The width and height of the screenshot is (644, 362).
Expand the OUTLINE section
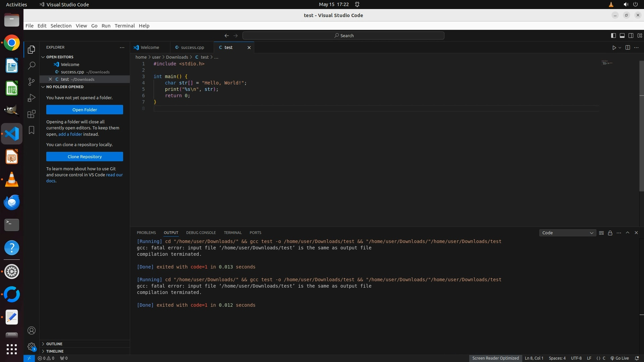(54, 344)
